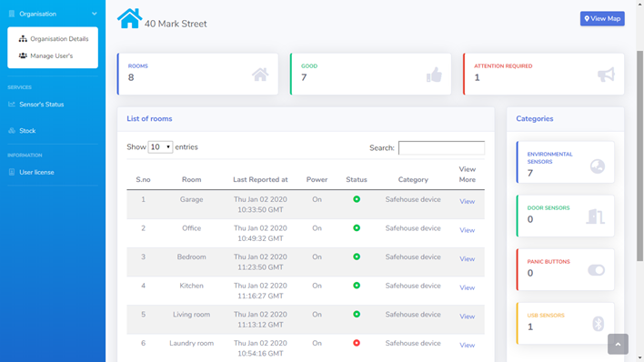Click the Organisation Details hierarchy icon
The image size is (644, 362).
(x=23, y=38)
